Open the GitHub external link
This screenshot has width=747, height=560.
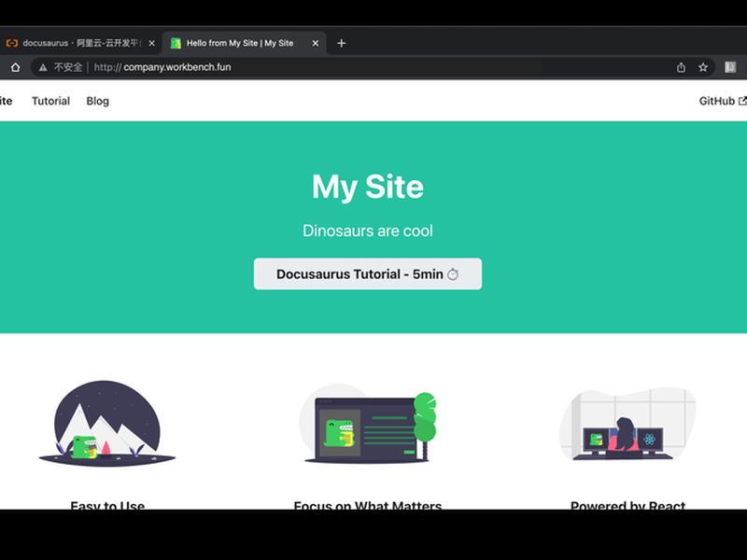point(722,101)
